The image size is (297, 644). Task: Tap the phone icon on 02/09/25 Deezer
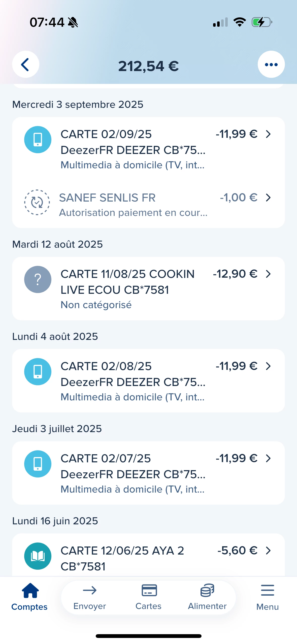(x=38, y=140)
